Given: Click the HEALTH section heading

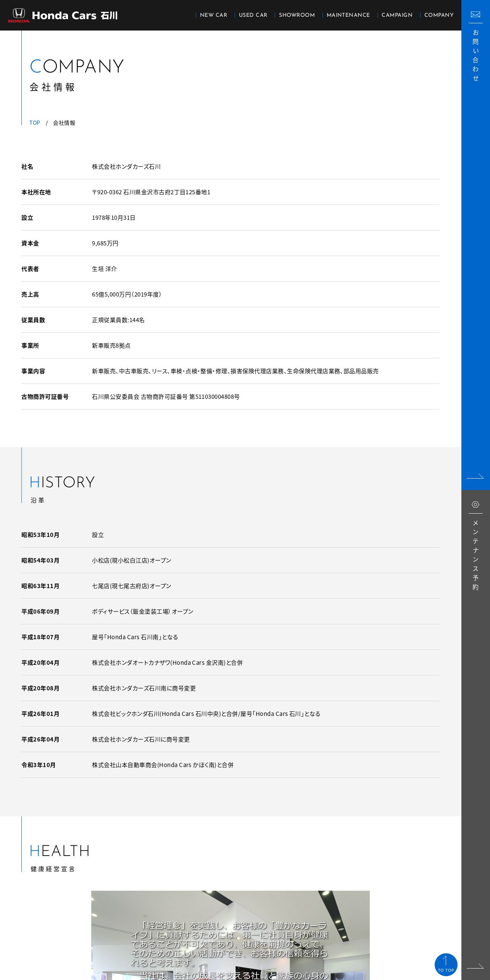Looking at the screenshot, I should [x=60, y=851].
